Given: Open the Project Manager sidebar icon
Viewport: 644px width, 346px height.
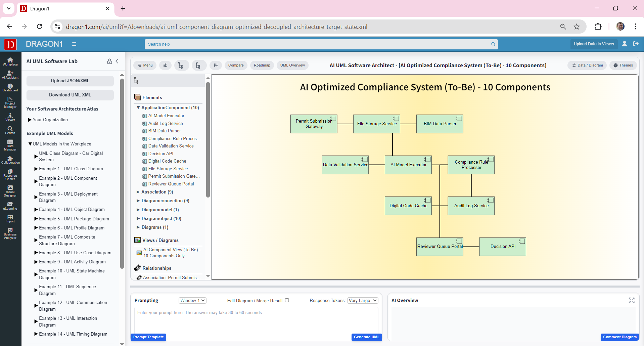Looking at the screenshot, I should (x=10, y=101).
